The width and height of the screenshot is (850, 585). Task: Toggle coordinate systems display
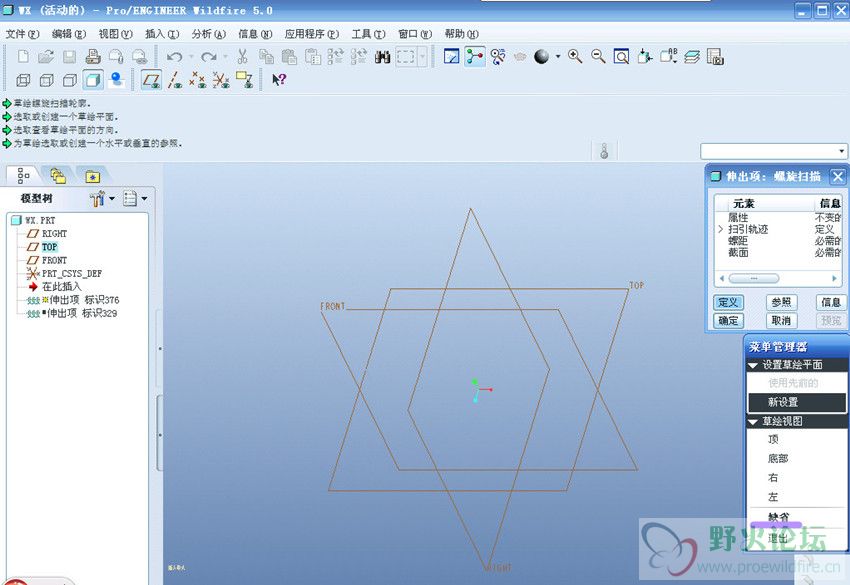pyautogui.click(x=221, y=80)
